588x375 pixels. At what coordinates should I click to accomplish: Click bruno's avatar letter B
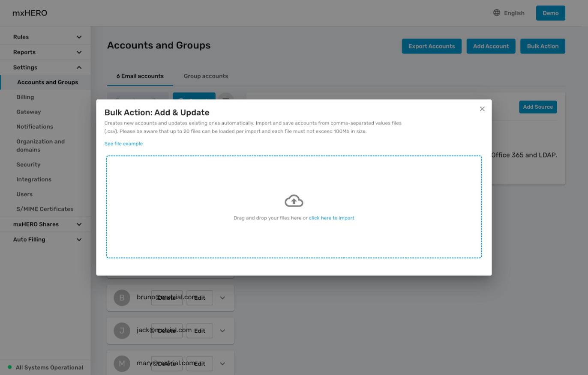pos(122,298)
